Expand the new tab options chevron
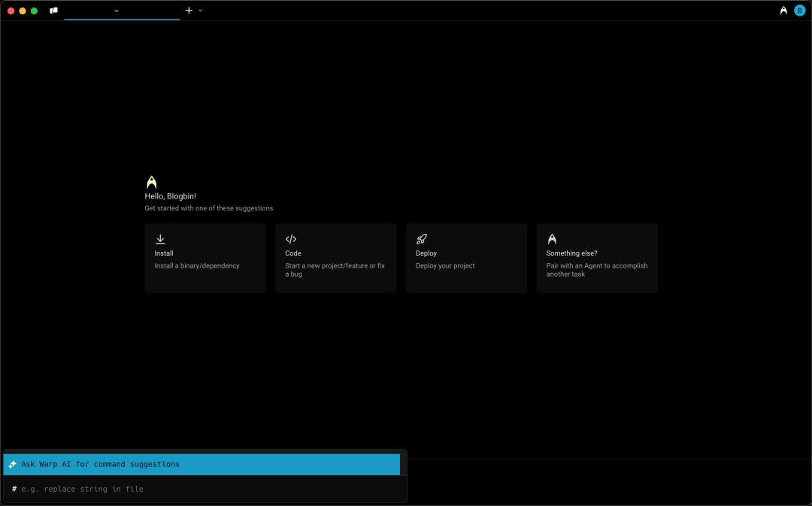 click(x=201, y=11)
